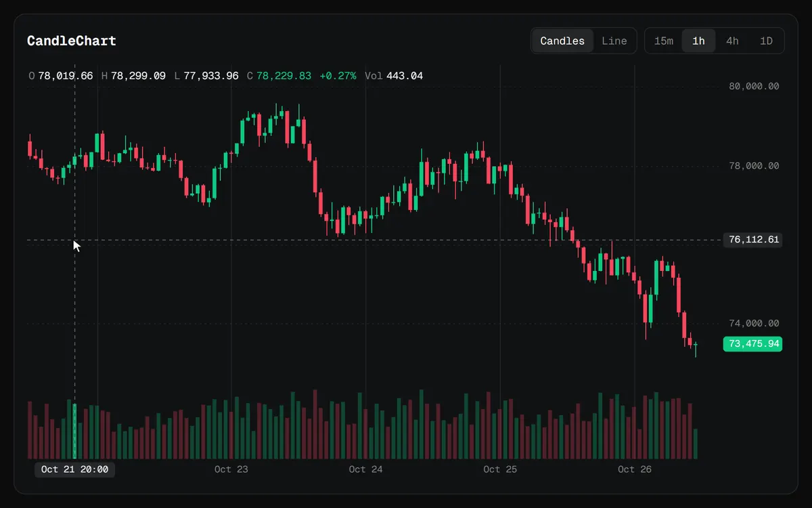Click the 78,000.00 price axis label

point(754,165)
